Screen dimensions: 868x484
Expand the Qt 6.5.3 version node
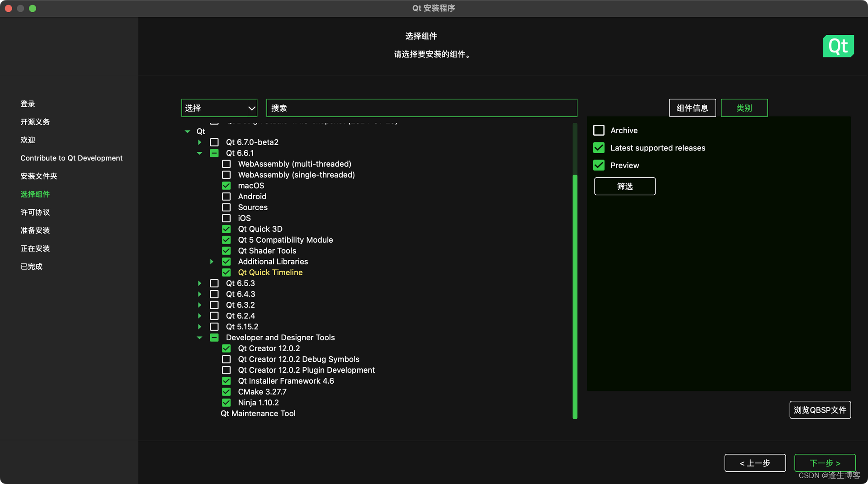(199, 283)
